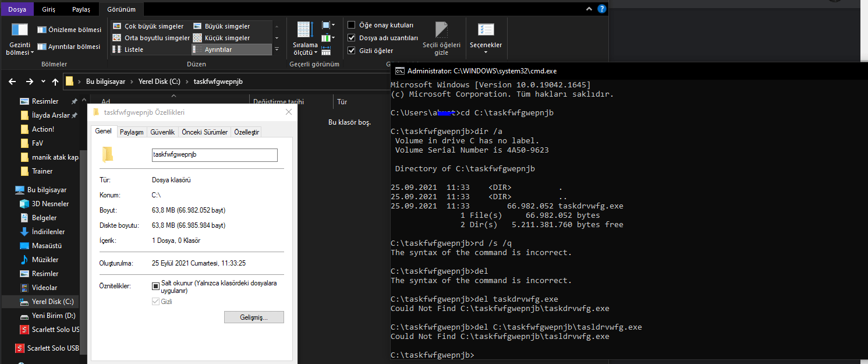Screen dimensions: 868x364
Task: Click taskfwfgwepnjb breadcrumb in address bar
Action: tap(218, 82)
